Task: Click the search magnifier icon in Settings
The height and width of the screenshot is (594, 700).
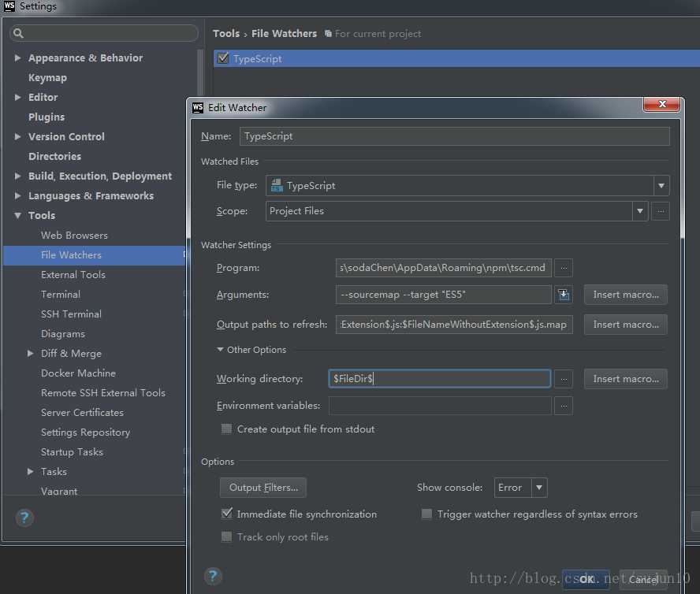Action: [18, 33]
